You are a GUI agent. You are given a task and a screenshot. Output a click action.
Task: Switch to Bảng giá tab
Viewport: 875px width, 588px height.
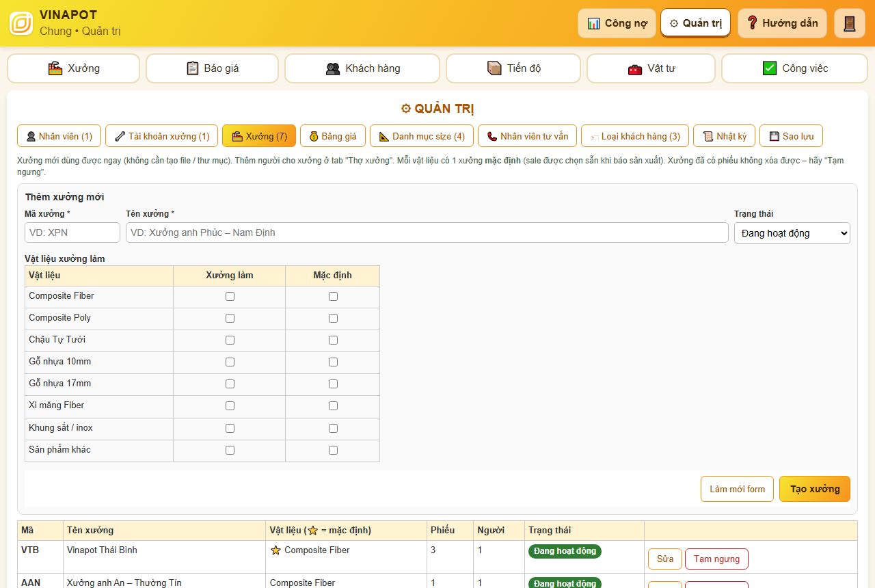pyautogui.click(x=332, y=136)
